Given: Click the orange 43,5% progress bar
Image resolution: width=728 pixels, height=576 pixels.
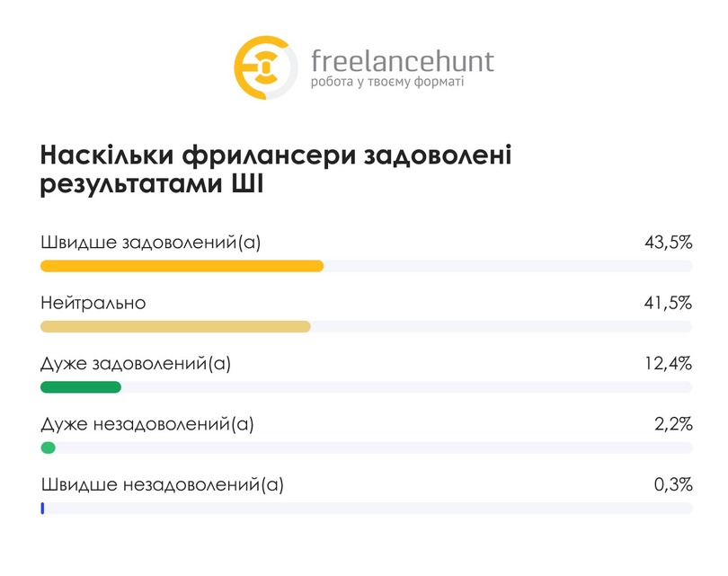Looking at the screenshot, I should pyautogui.click(x=182, y=266).
